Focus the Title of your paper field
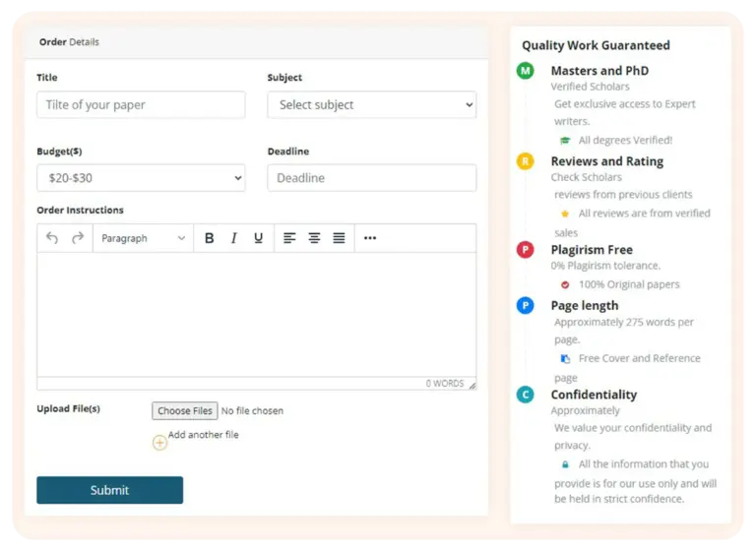Image resolution: width=756 pixels, height=551 pixels. [x=141, y=104]
